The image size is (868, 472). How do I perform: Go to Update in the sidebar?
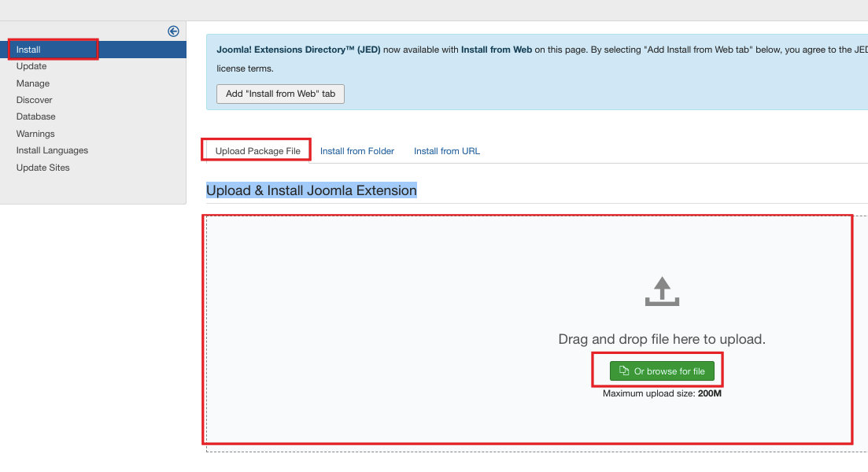click(x=31, y=66)
